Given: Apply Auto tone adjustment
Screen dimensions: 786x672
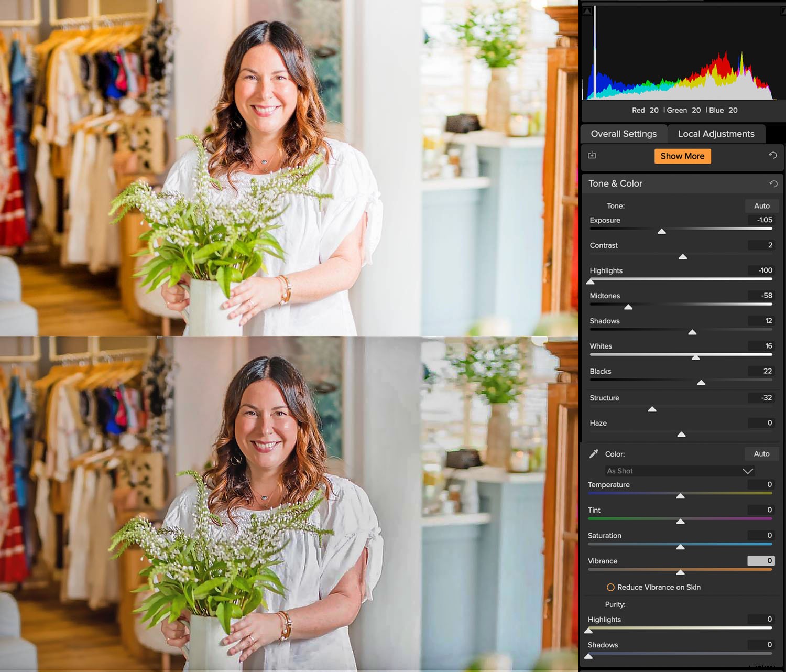Looking at the screenshot, I should (761, 205).
